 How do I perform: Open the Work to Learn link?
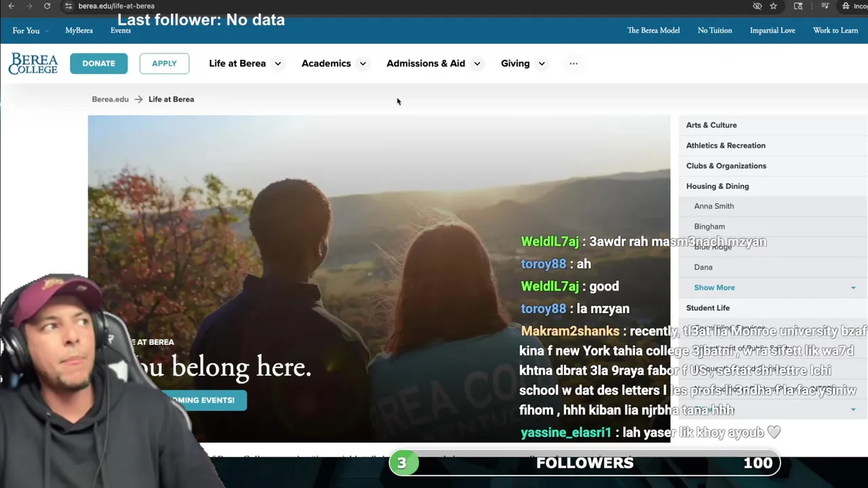tap(835, 30)
